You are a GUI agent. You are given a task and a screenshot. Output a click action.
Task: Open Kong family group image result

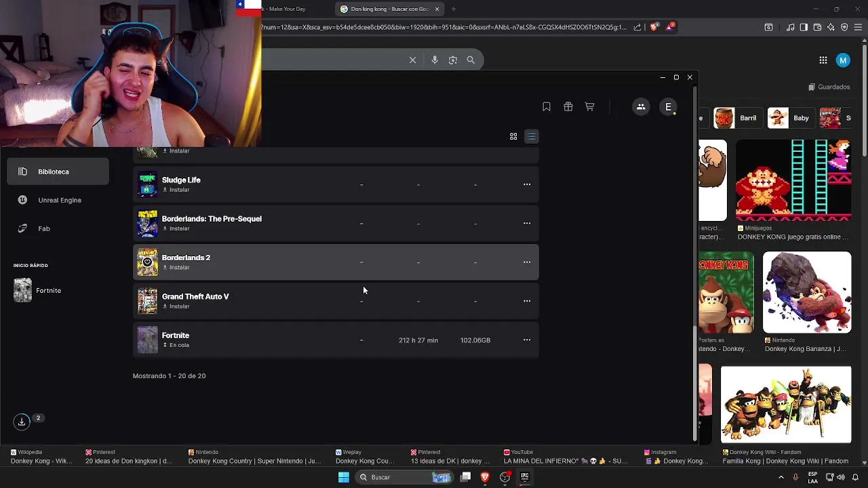786,405
